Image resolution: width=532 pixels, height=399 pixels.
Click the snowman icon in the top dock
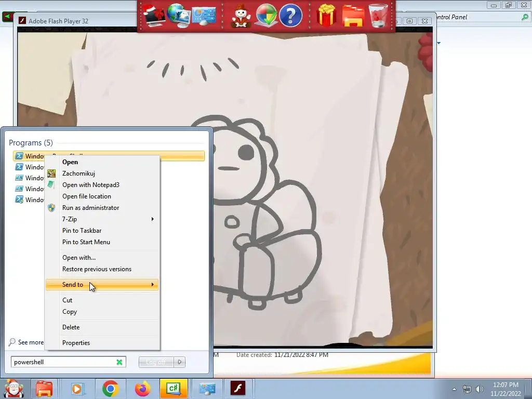coord(241,16)
